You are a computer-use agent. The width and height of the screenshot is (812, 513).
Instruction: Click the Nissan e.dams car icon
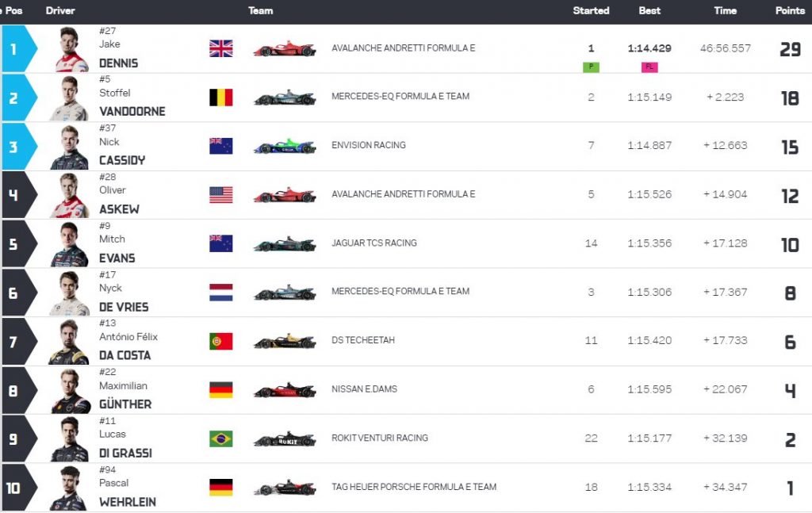coord(285,390)
